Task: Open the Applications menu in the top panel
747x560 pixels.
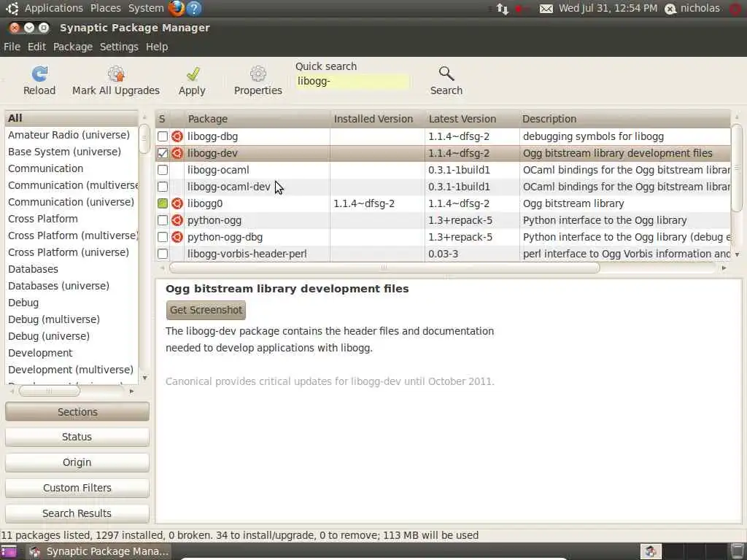Action: (x=54, y=8)
